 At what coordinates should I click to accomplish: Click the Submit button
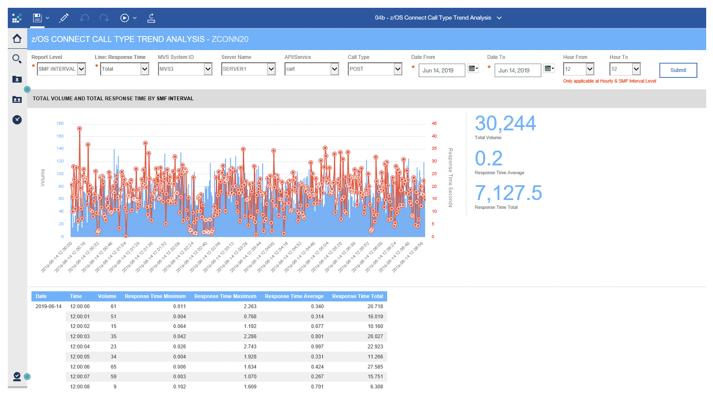coord(678,70)
